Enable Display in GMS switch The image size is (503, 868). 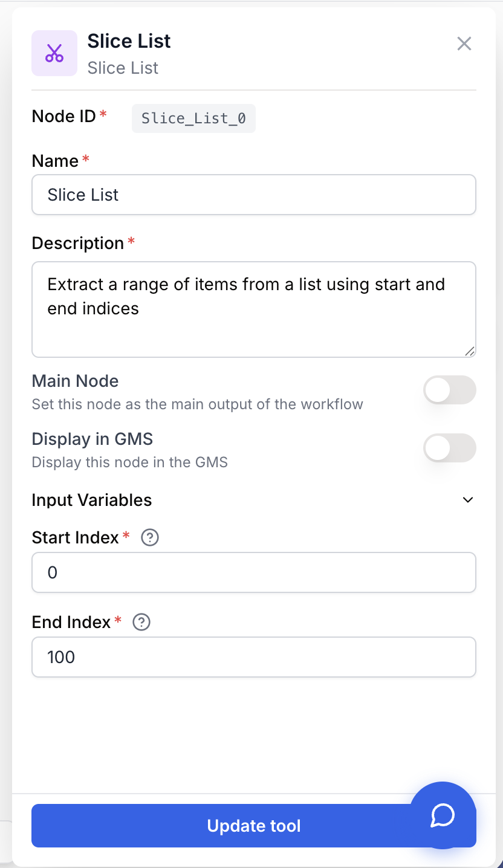tap(450, 448)
